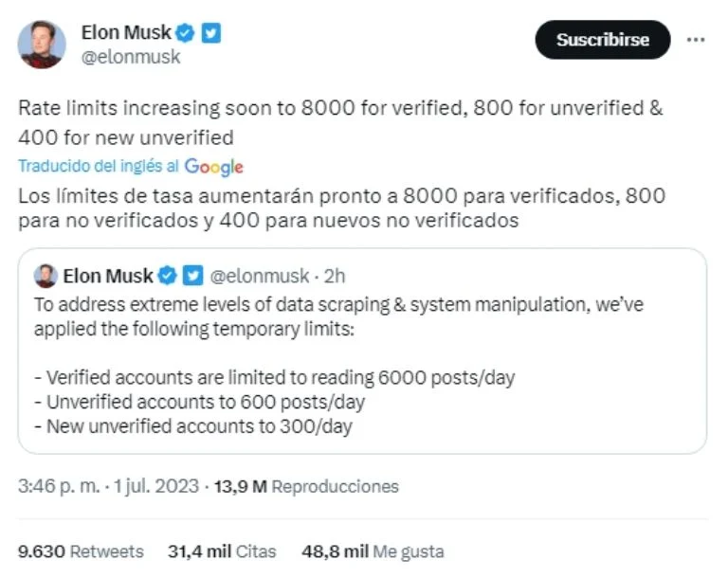This screenshot has height=578, width=728.
Task: Click the square blue badge in the header
Action: (210, 33)
